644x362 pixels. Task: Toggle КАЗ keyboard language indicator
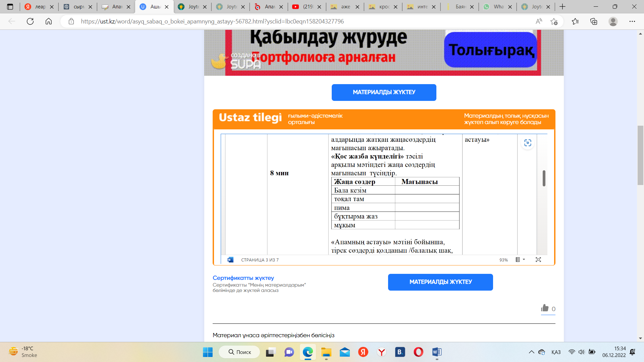pos(556,352)
